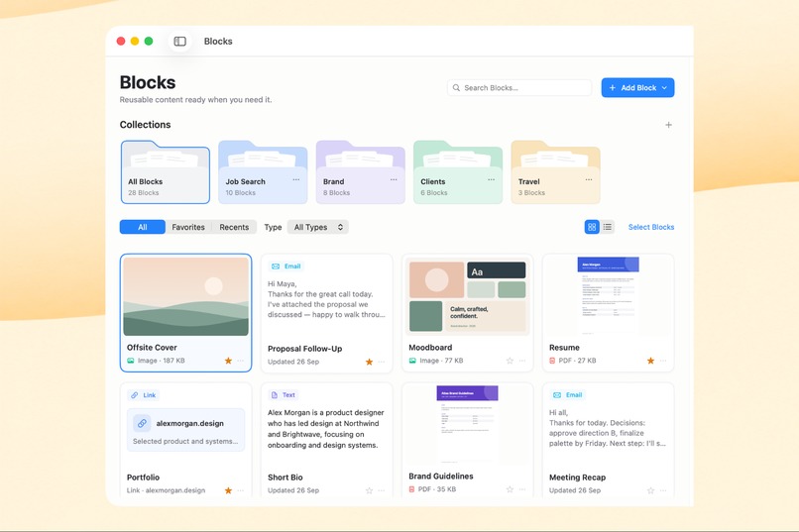Open more options for Job Search collection
Screen dimensions: 799x532
[x=296, y=179]
